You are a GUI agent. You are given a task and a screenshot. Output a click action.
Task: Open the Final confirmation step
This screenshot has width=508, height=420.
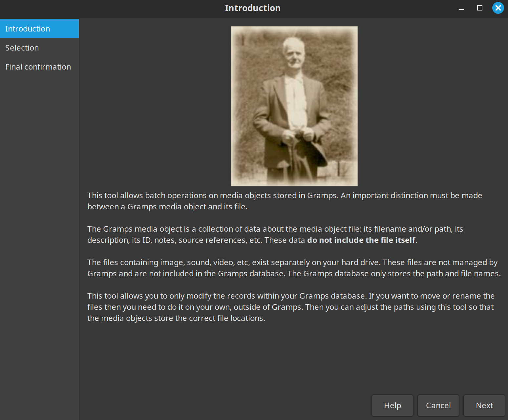(x=39, y=67)
